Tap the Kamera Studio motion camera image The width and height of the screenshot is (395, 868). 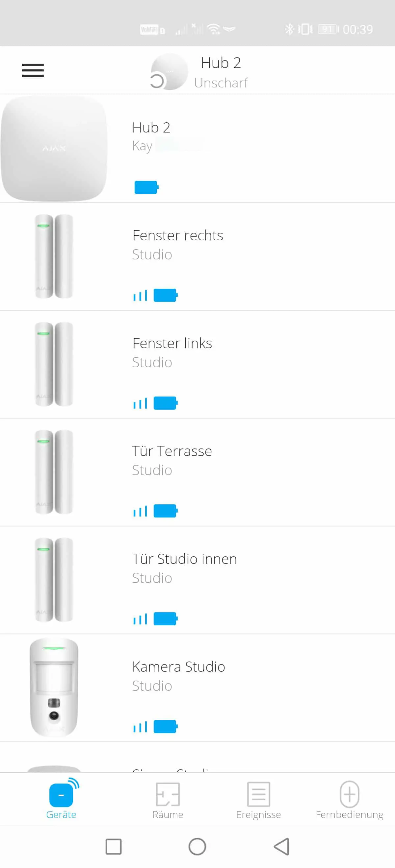click(x=54, y=687)
